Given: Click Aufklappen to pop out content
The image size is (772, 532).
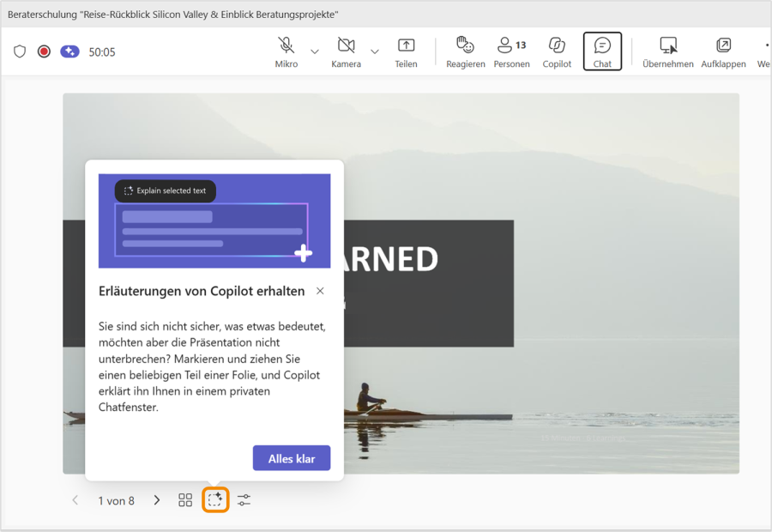Looking at the screenshot, I should pos(723,51).
